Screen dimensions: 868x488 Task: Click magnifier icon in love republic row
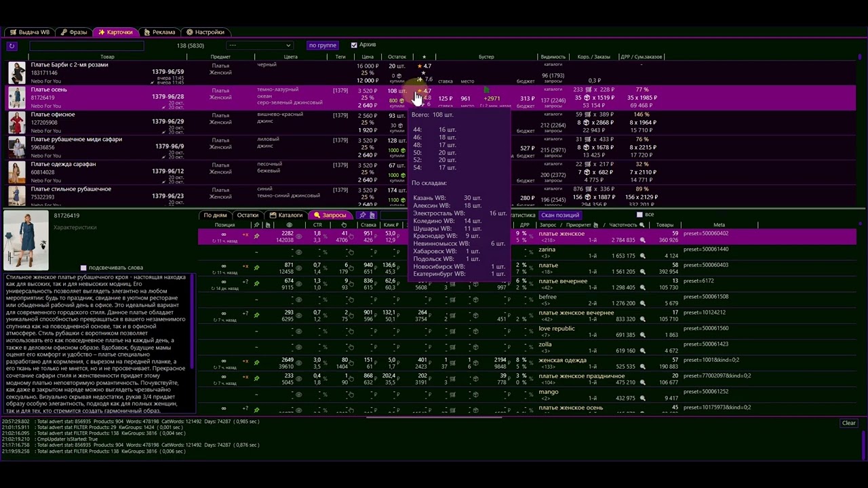pos(643,335)
